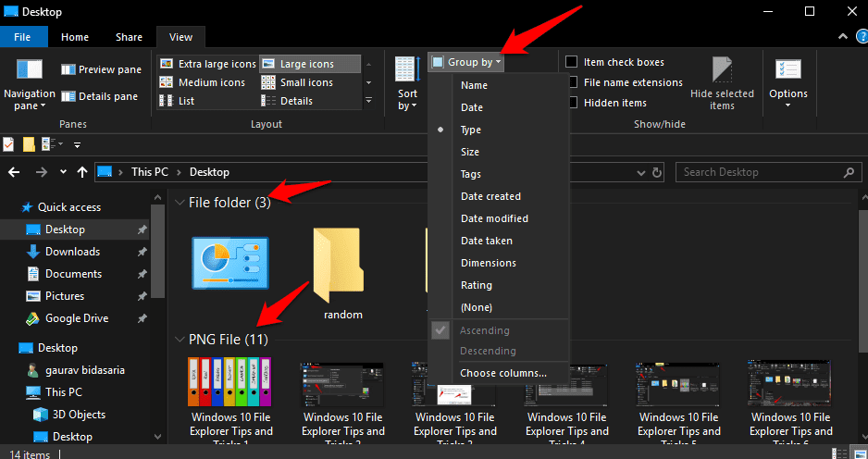Open Pictures in the sidebar
Image resolution: width=868 pixels, height=459 pixels.
(x=65, y=295)
